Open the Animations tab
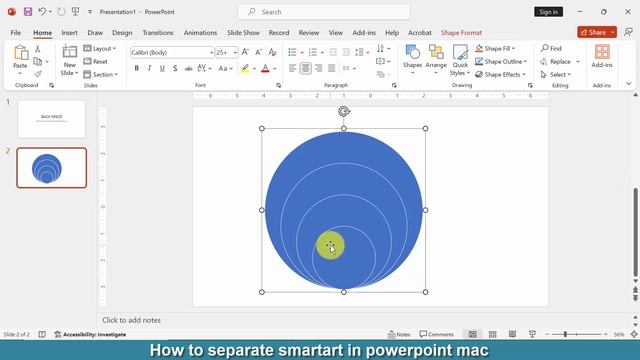640x360 pixels. [x=200, y=33]
